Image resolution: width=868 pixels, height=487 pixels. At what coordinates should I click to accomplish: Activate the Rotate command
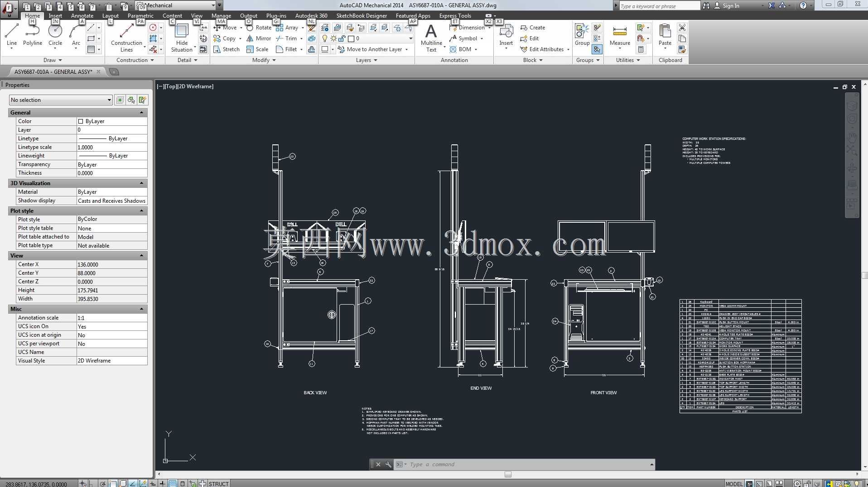point(259,28)
